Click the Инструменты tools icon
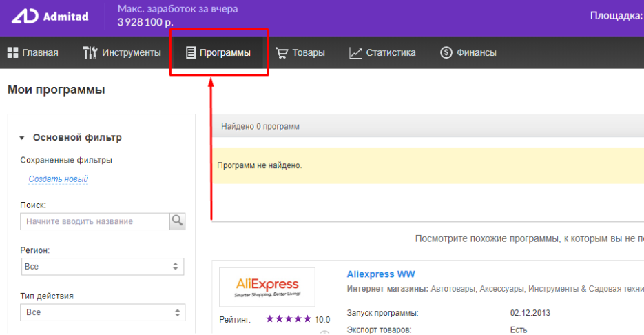 pos(90,52)
